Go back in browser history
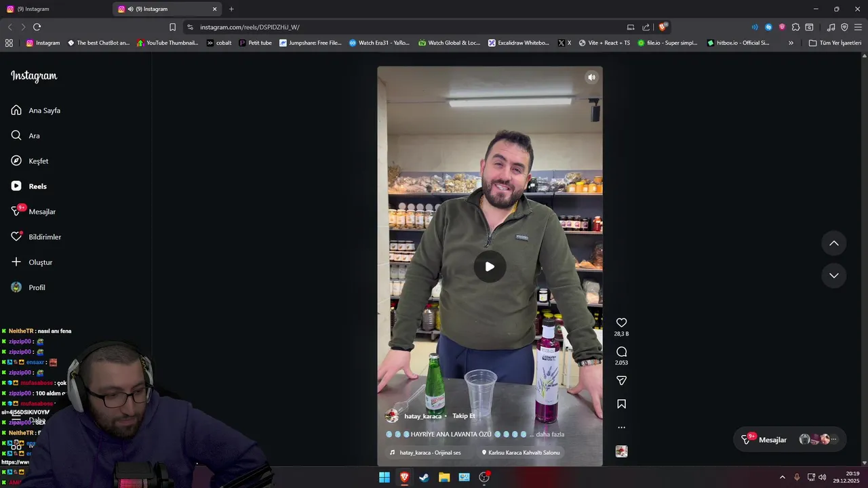Image resolution: width=868 pixels, height=488 pixels. coord(9,27)
